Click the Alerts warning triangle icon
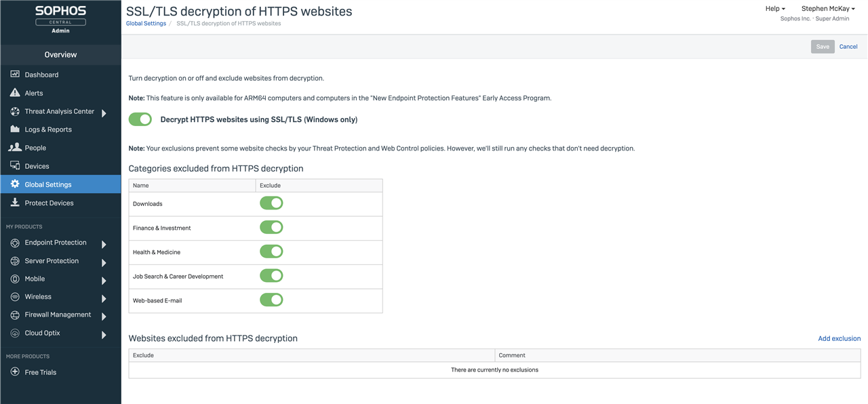Viewport: 868px width, 404px height. [15, 92]
